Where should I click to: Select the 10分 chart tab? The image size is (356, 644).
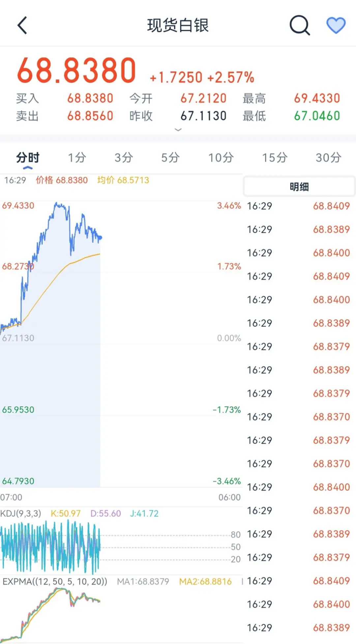pos(221,158)
